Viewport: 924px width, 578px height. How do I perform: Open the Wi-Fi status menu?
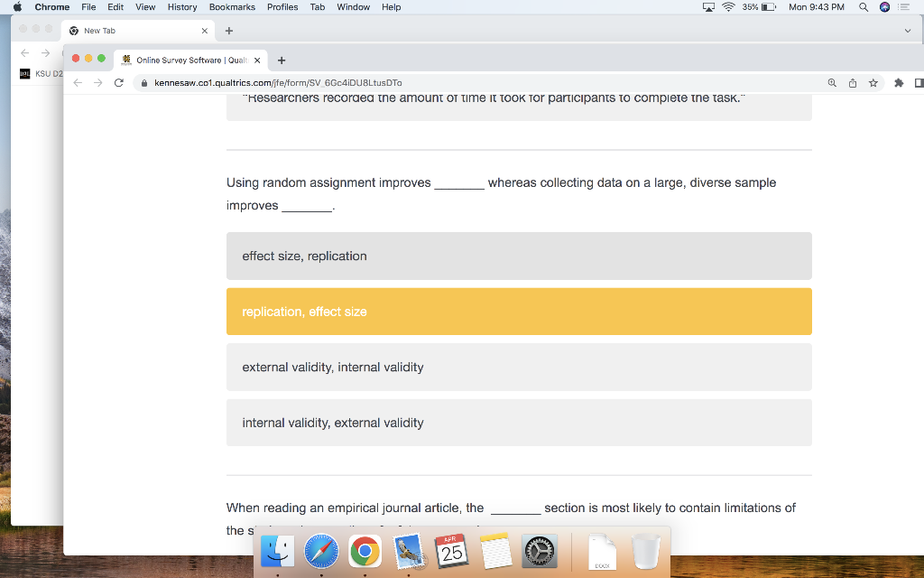pos(728,7)
